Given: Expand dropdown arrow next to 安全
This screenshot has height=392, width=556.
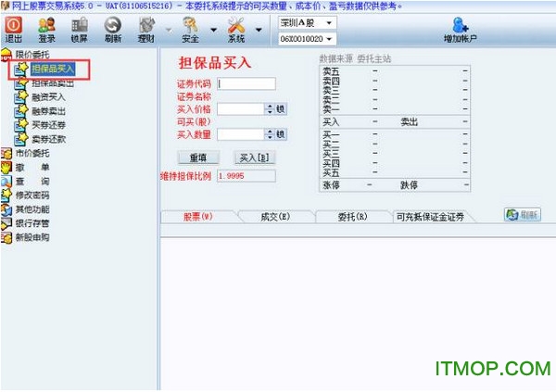Looking at the screenshot, I should 213,31.
